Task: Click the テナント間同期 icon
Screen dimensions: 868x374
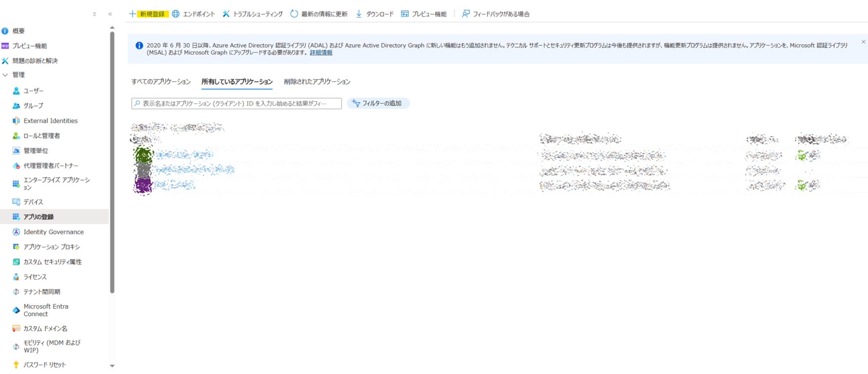Action: coord(16,292)
